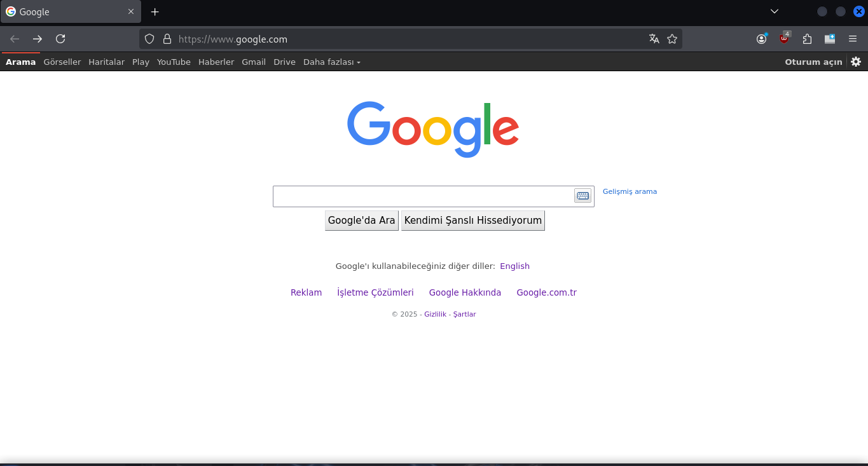Click Kendimi Şanslı Hissediyorum button
The image size is (868, 466).
pos(473,221)
